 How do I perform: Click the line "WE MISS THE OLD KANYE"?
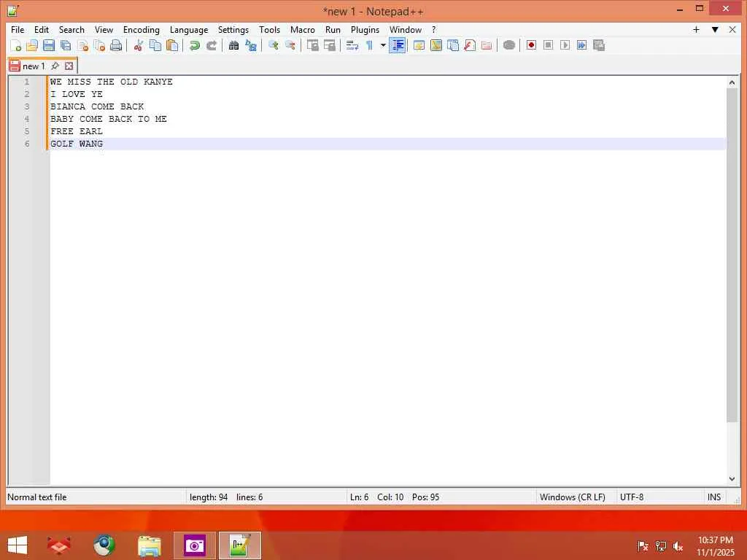(x=112, y=82)
